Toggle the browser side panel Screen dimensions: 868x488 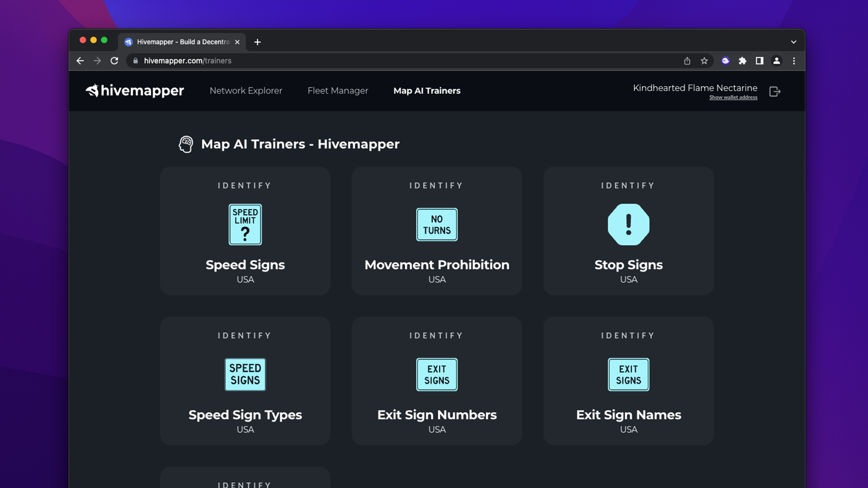coord(759,61)
